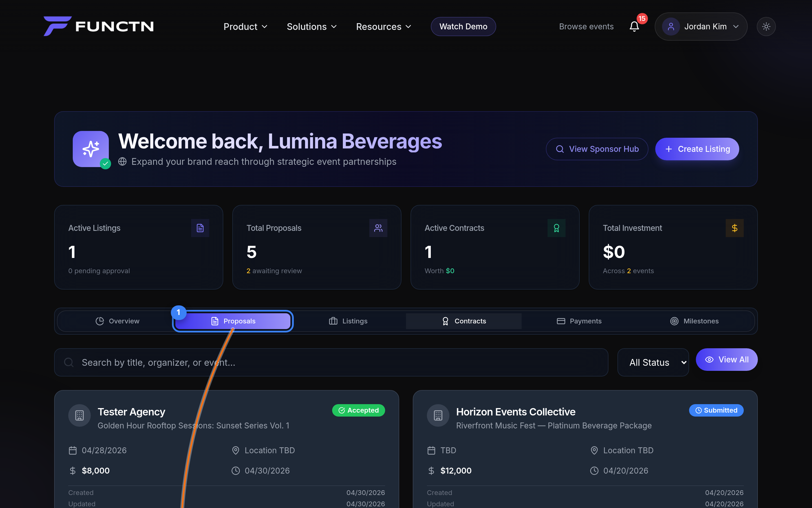This screenshot has height=508, width=812.
Task: Expand the Solutions menu
Action: coord(312,27)
